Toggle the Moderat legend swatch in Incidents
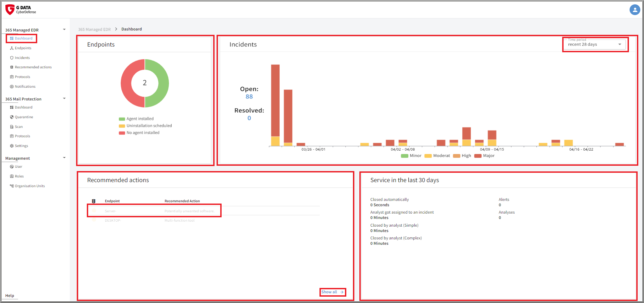 click(428, 156)
